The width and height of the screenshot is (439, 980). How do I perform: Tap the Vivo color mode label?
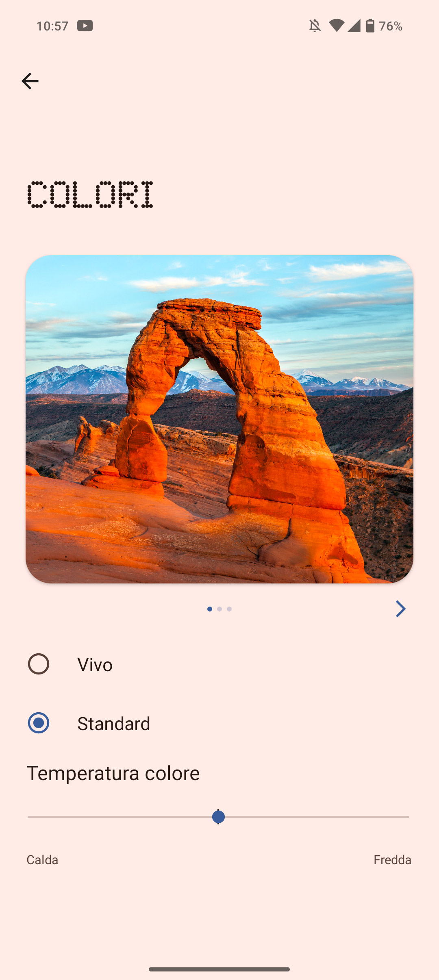pos(95,665)
